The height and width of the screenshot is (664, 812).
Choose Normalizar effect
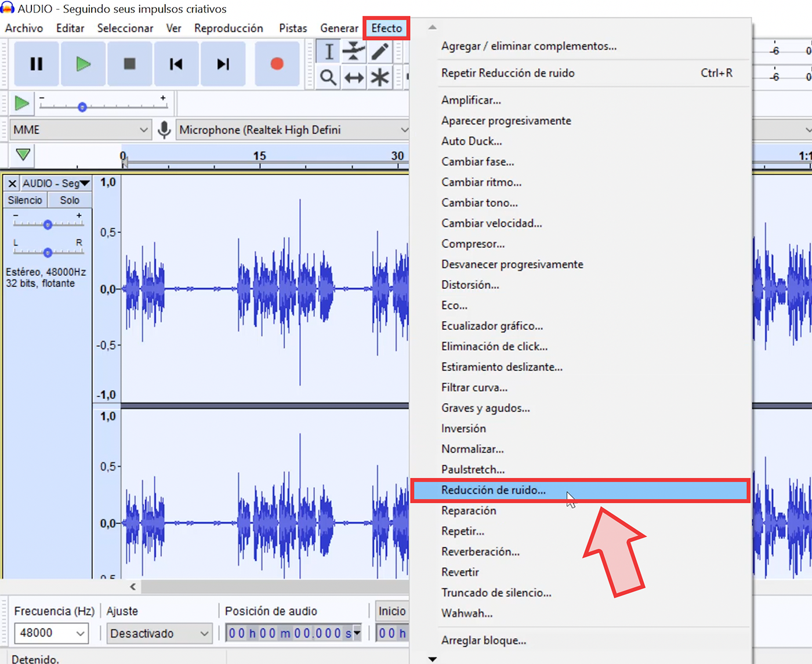coord(580,449)
